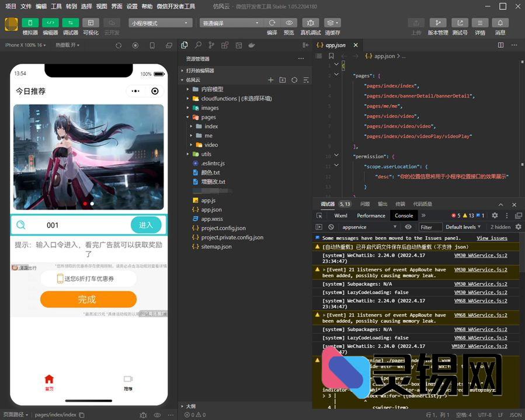Select the element inspector arrow icon
This screenshot has width=525, height=420.
pyautogui.click(x=319, y=216)
